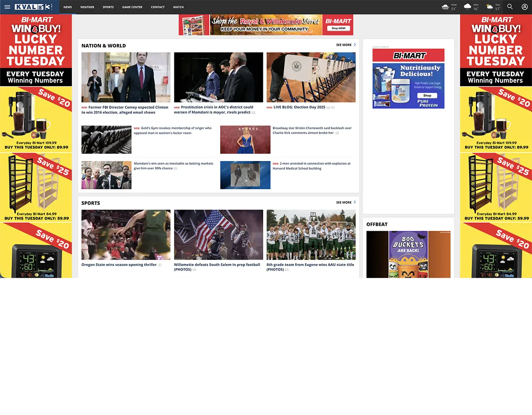Click the football flag photo thumbnail
This screenshot has height=415, width=532.
coord(218,235)
